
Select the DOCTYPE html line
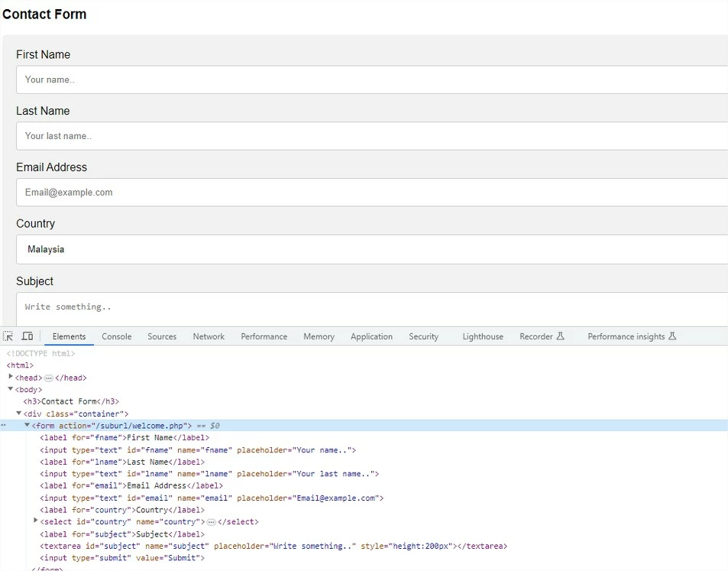point(40,354)
